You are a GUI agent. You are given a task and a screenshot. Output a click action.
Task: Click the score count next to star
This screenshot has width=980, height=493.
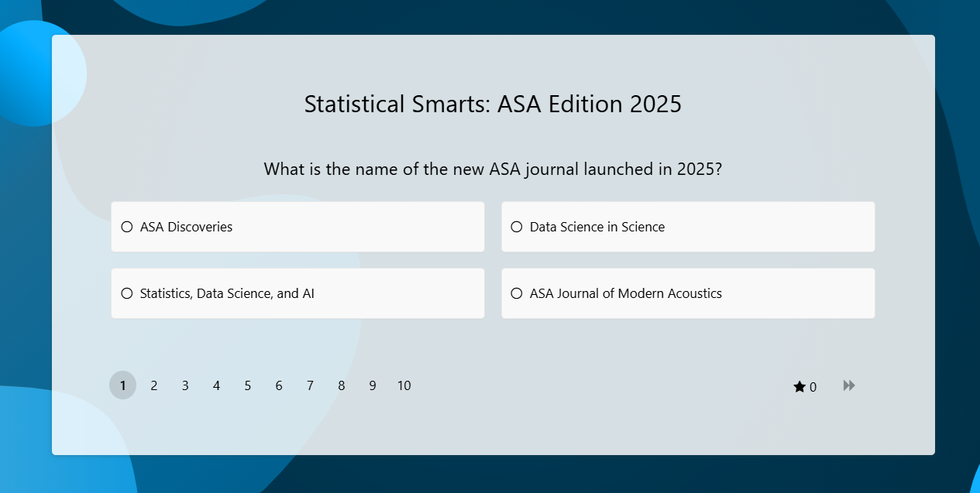click(813, 388)
